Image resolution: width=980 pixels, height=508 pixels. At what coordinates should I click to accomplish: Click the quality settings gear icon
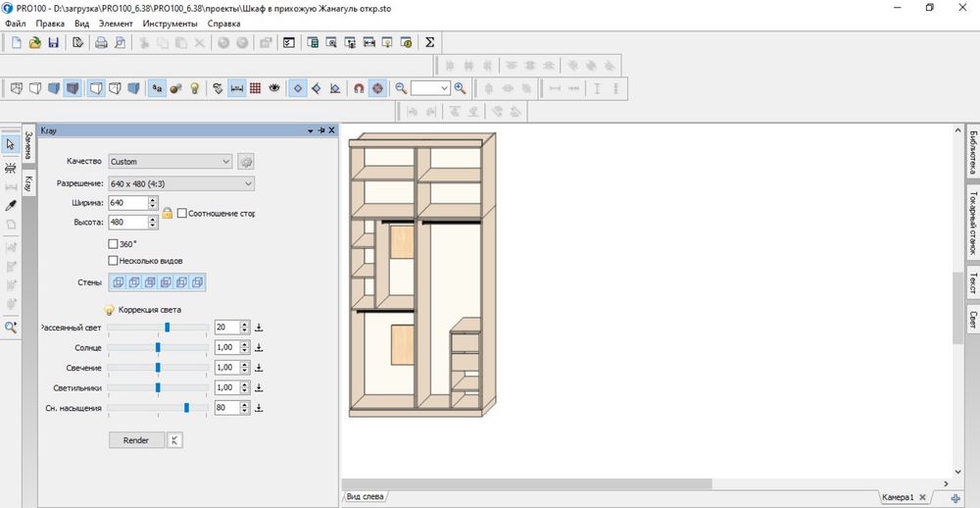pos(246,162)
